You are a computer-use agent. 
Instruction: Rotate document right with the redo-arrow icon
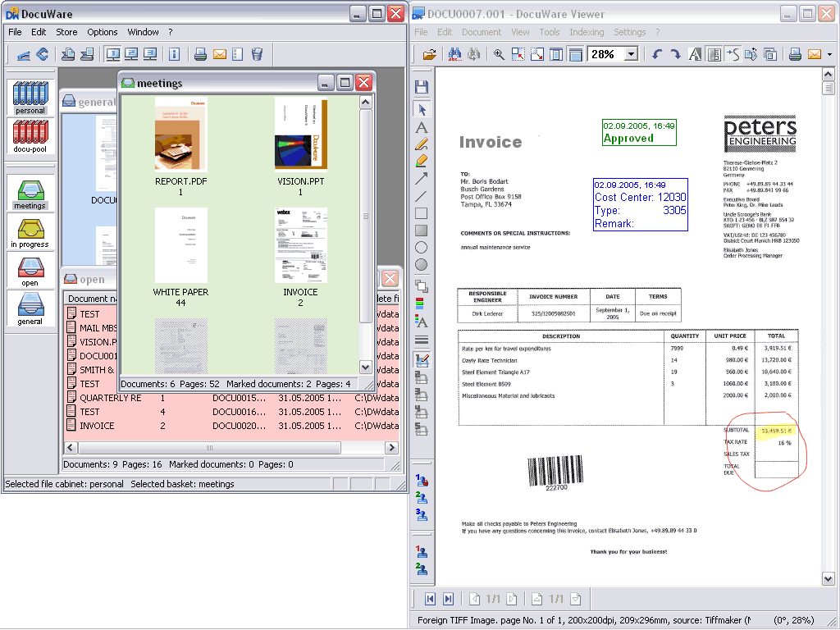click(x=676, y=54)
